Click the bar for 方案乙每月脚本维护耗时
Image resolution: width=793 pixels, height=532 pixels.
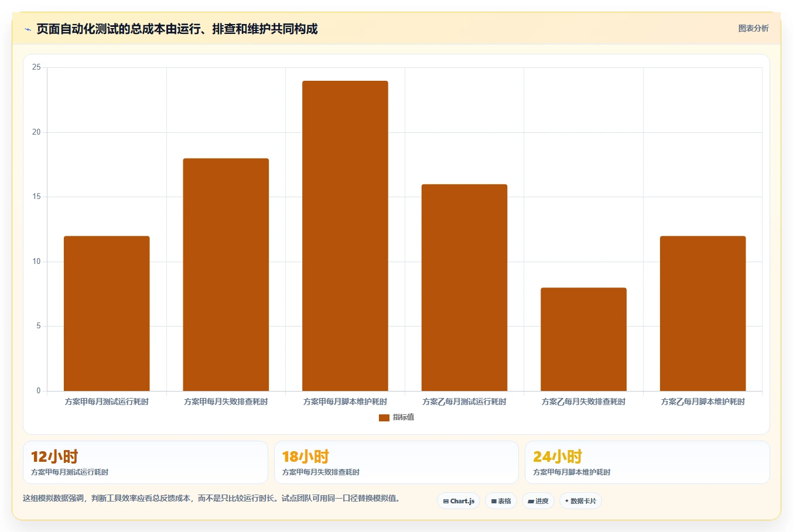pos(703,313)
